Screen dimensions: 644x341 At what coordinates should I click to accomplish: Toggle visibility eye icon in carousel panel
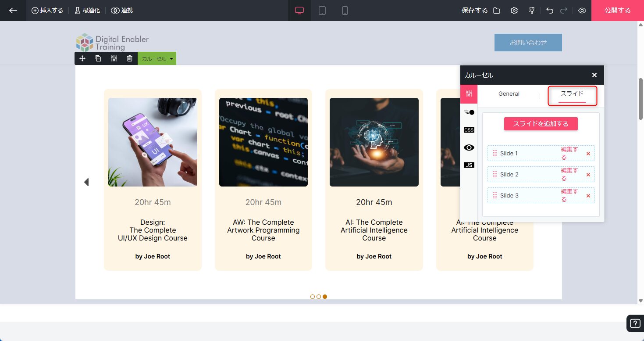(x=469, y=147)
